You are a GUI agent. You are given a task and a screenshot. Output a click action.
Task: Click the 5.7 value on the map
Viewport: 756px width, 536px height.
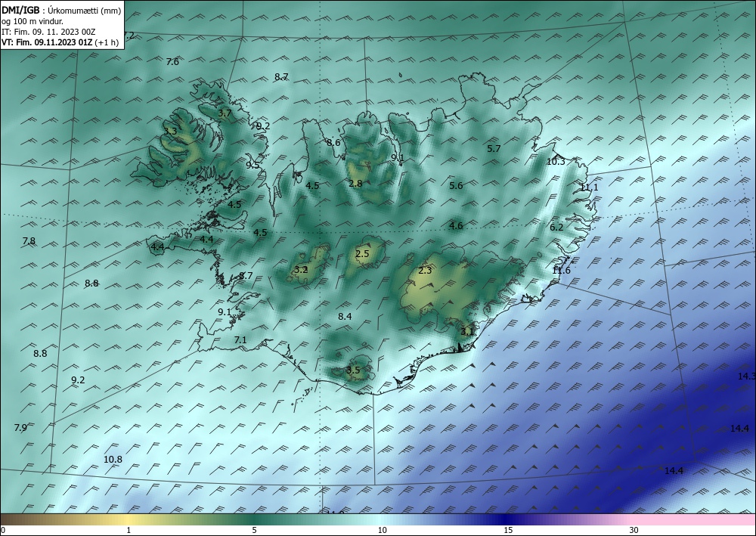[494, 148]
